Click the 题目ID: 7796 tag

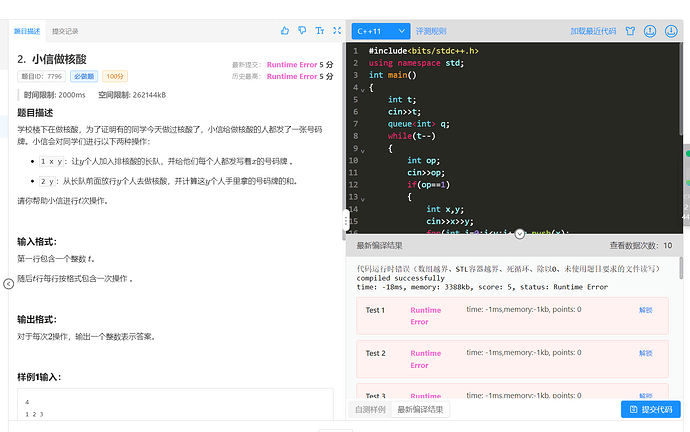coord(41,76)
